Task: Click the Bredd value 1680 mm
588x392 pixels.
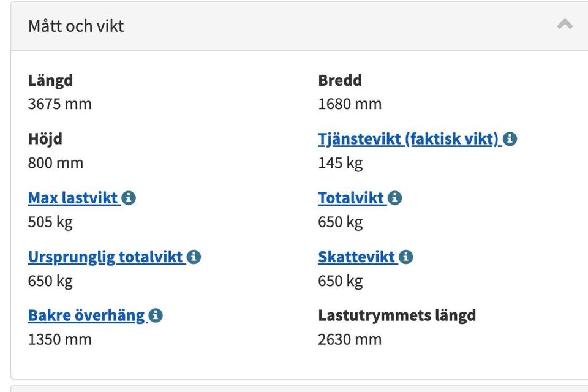Action: (x=350, y=104)
